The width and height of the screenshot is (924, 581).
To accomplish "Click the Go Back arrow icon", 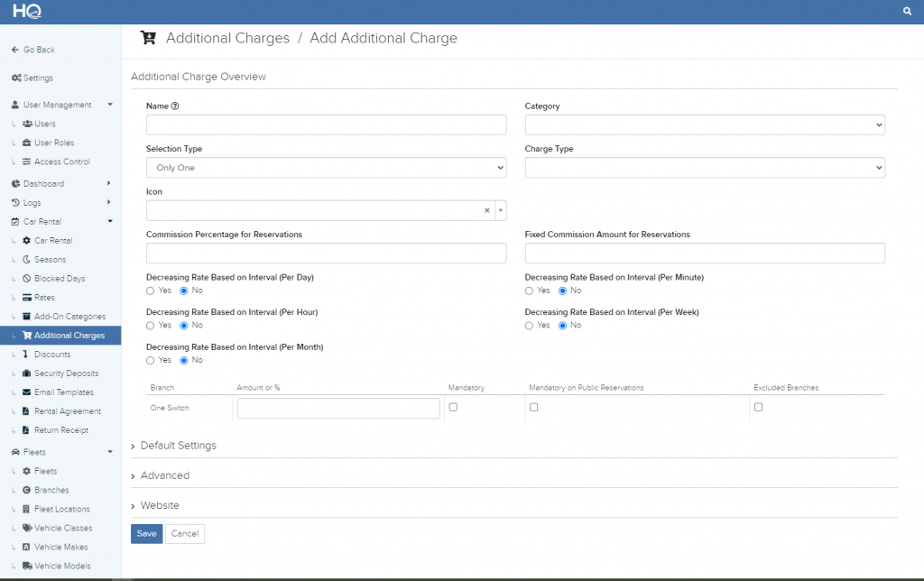I will click(x=15, y=50).
